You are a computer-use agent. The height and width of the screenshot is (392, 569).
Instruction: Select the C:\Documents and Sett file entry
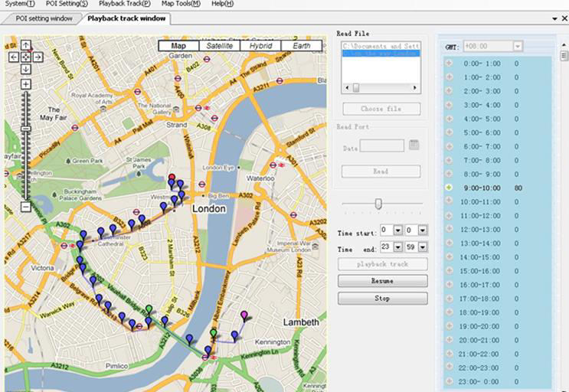(x=381, y=46)
